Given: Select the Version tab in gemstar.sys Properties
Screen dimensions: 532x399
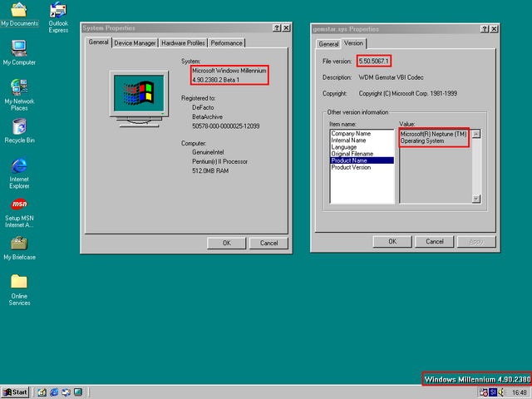Looking at the screenshot, I should pos(353,43).
